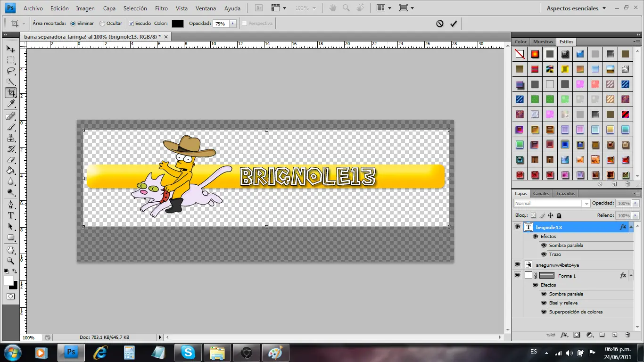Open Internet Explorer from the taskbar
The width and height of the screenshot is (644, 362).
coord(100,353)
